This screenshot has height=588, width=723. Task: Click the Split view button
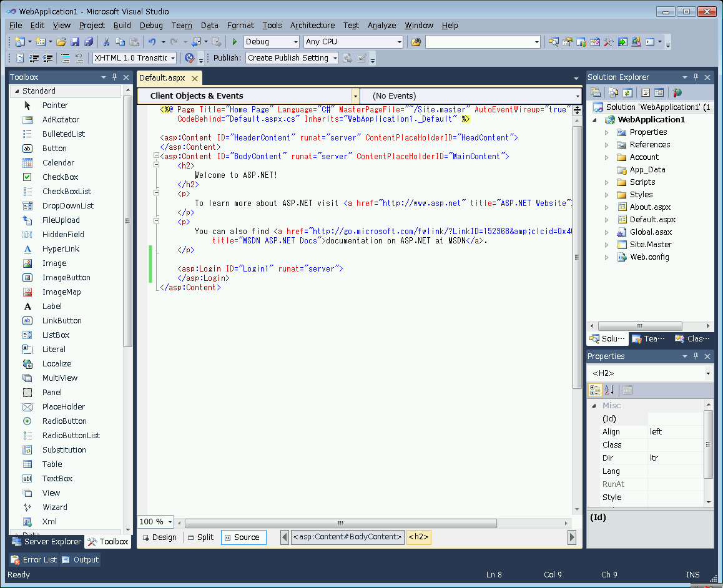click(200, 537)
